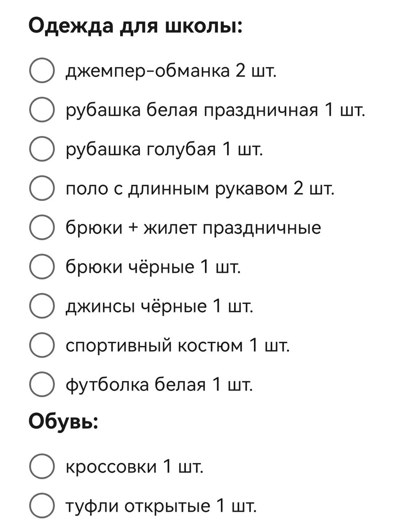Click the text спортивный костюм 1 шт.

[178, 345]
